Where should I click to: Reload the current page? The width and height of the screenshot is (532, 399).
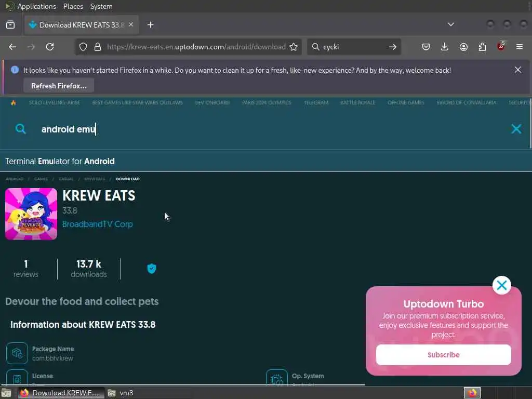point(50,47)
